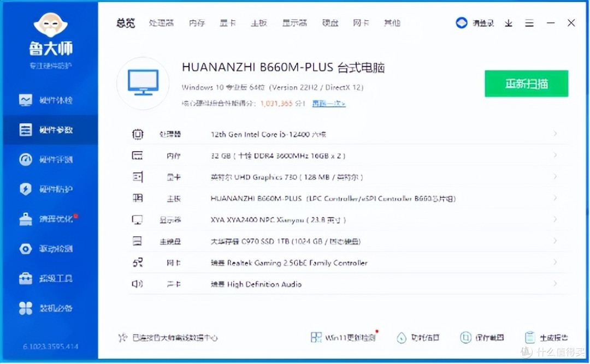
Task: Click the 32 GB DDR4 memory text
Action: pyautogui.click(x=278, y=156)
